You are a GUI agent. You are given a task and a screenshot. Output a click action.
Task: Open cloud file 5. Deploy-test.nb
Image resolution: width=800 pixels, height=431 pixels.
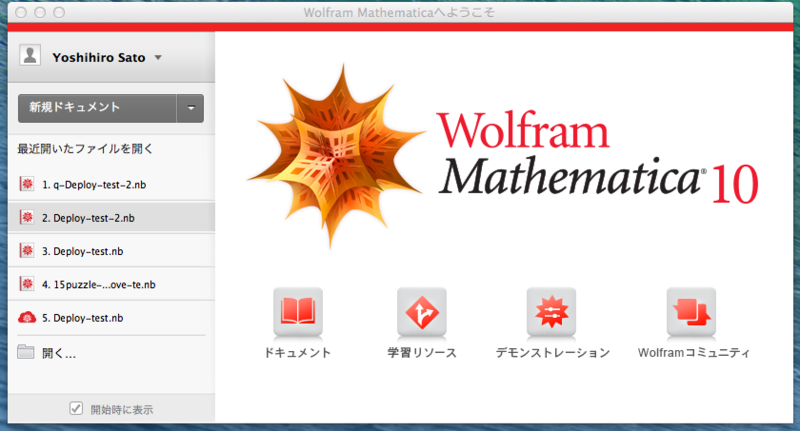(x=111, y=317)
